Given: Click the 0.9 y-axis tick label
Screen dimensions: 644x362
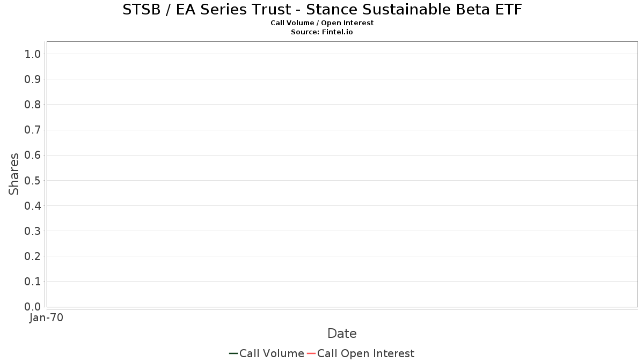Looking at the screenshot, I should 33,79.
